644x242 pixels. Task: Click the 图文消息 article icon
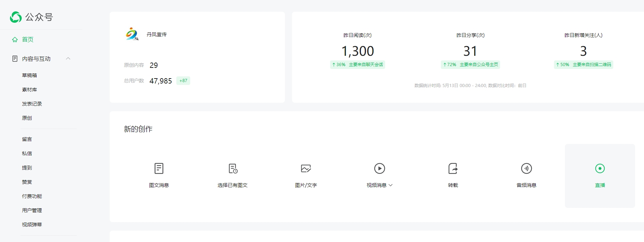click(x=159, y=168)
